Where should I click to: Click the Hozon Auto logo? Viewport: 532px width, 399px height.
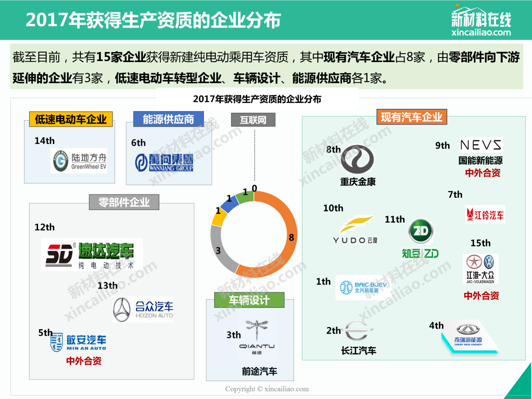tap(143, 309)
